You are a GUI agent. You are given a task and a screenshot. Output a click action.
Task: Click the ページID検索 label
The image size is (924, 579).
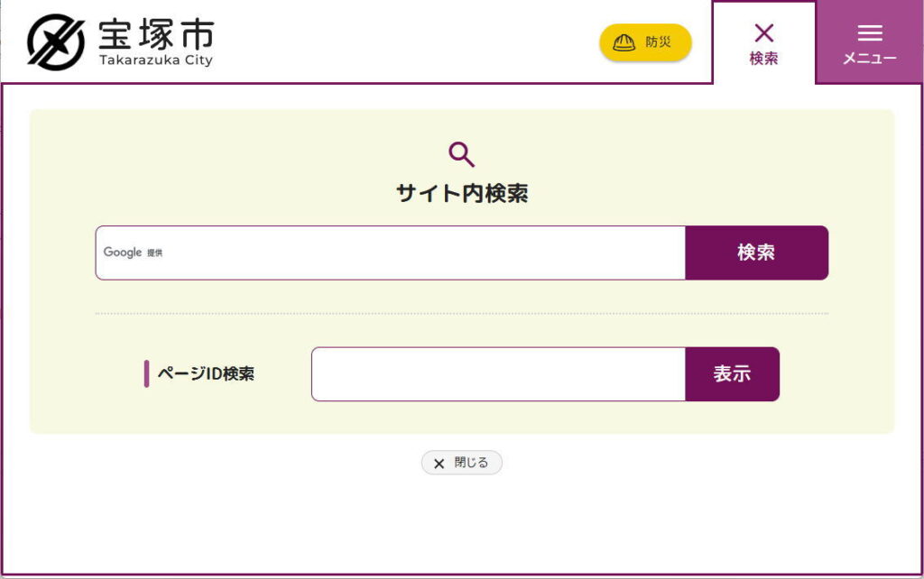(x=206, y=373)
